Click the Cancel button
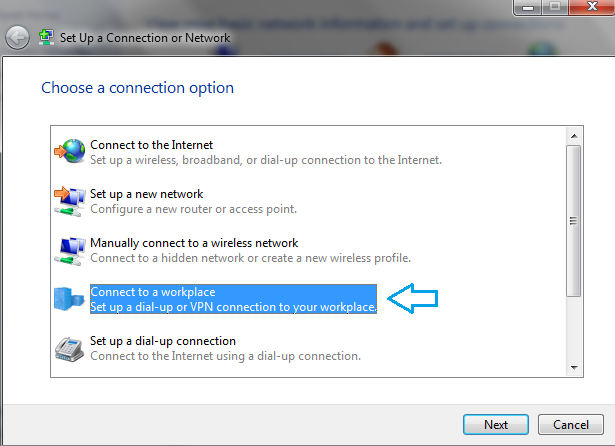 tap(571, 424)
